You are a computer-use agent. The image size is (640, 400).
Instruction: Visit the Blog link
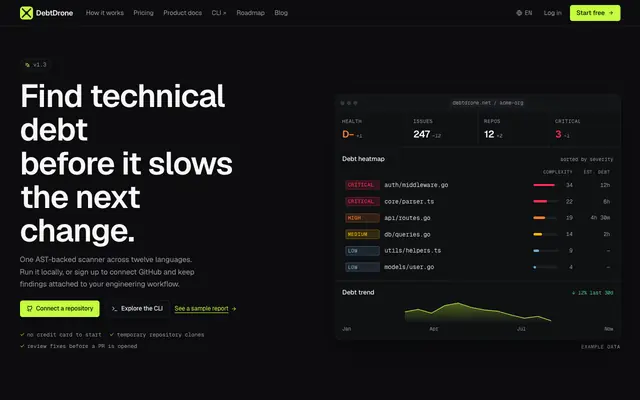pyautogui.click(x=281, y=13)
